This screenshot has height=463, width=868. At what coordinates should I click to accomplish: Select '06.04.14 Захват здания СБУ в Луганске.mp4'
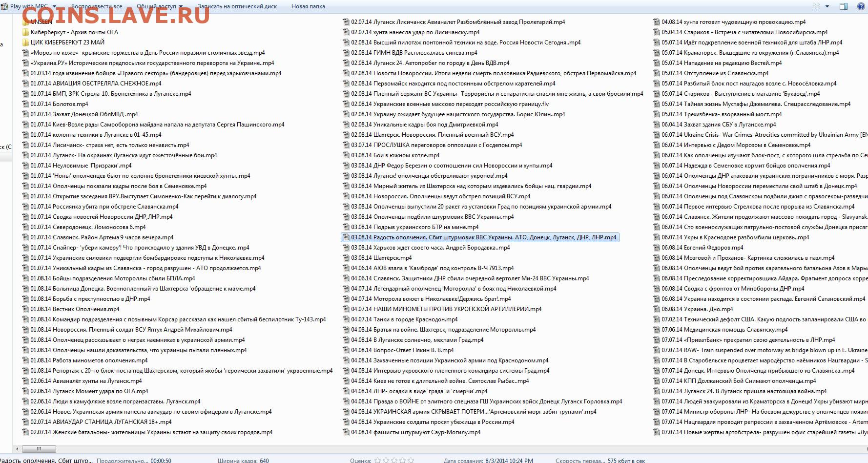click(x=715, y=125)
